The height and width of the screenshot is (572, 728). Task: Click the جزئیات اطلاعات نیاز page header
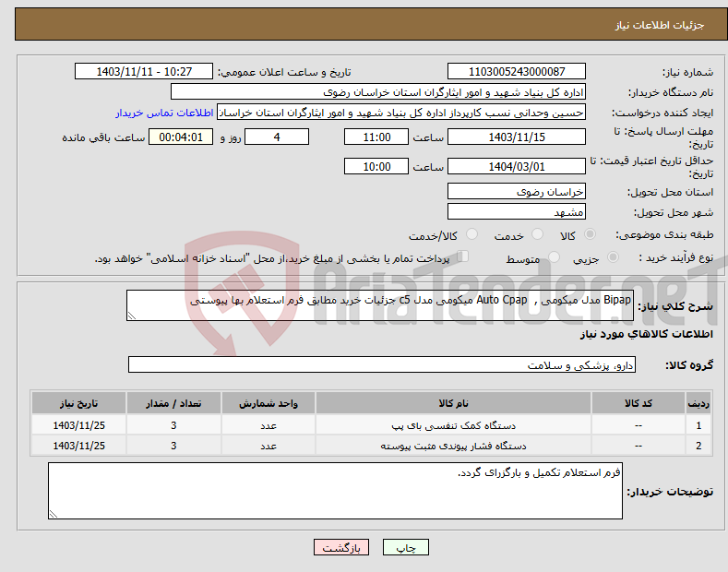[660, 25]
